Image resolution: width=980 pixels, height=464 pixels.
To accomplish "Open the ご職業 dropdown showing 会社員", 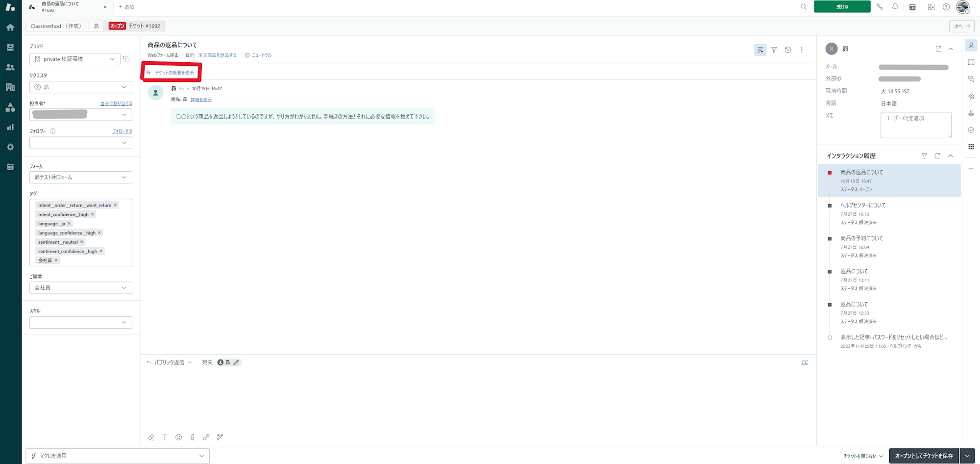I will [81, 288].
